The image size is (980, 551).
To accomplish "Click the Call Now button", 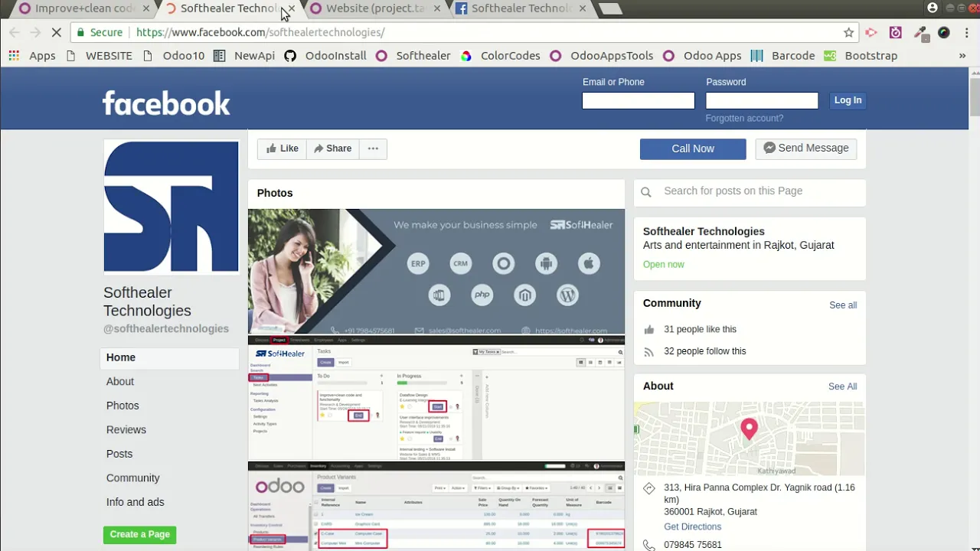I will (693, 148).
